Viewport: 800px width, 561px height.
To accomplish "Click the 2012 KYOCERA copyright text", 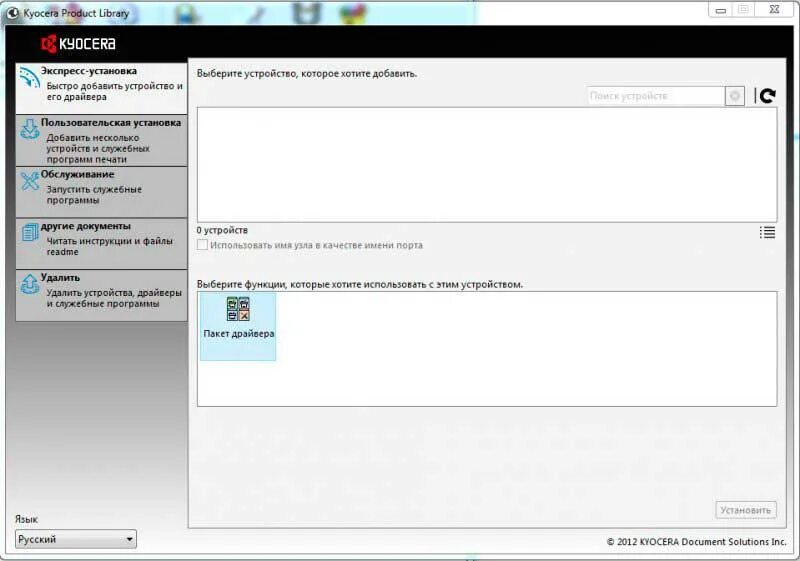I will pos(696,542).
